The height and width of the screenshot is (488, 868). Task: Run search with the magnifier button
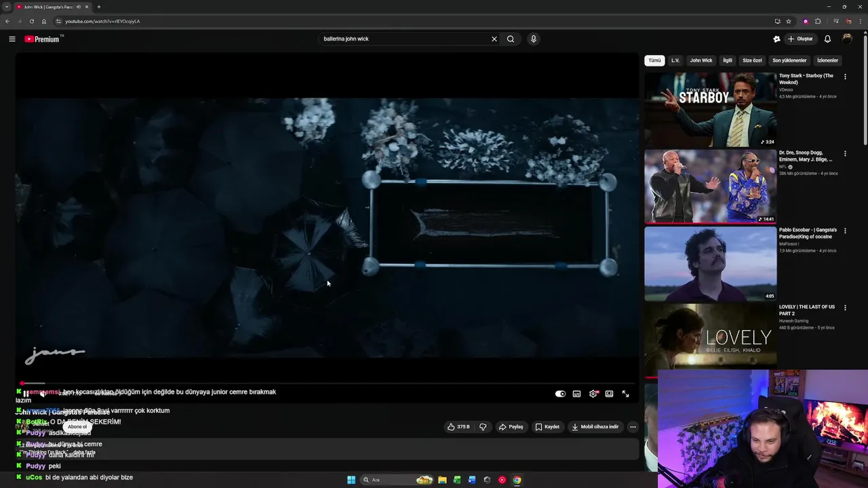(x=511, y=39)
